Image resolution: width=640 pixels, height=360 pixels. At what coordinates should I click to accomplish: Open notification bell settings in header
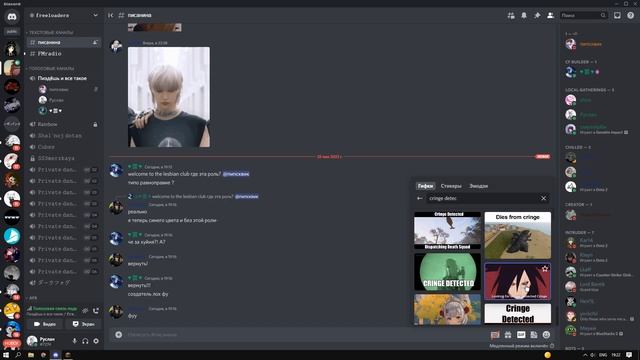(524, 16)
